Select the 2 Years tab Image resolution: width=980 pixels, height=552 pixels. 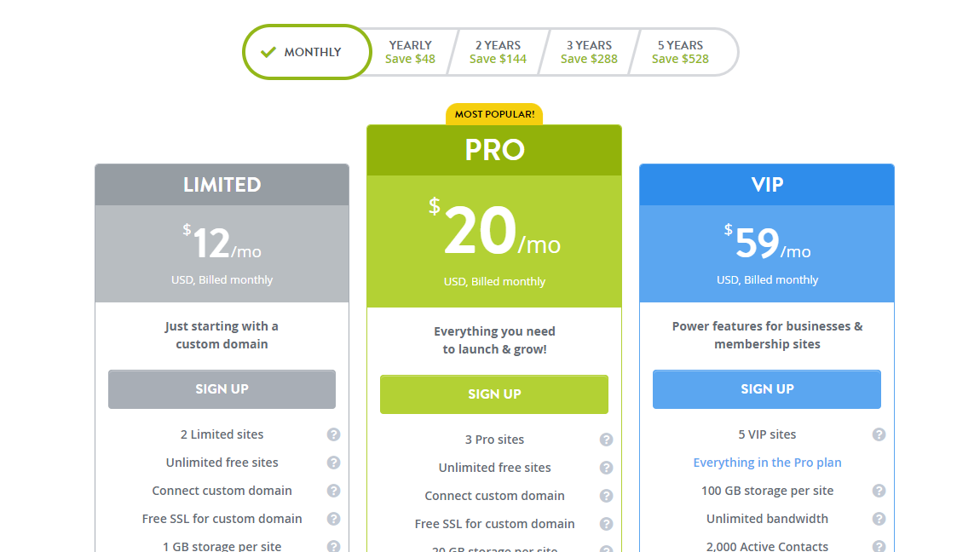pos(498,52)
